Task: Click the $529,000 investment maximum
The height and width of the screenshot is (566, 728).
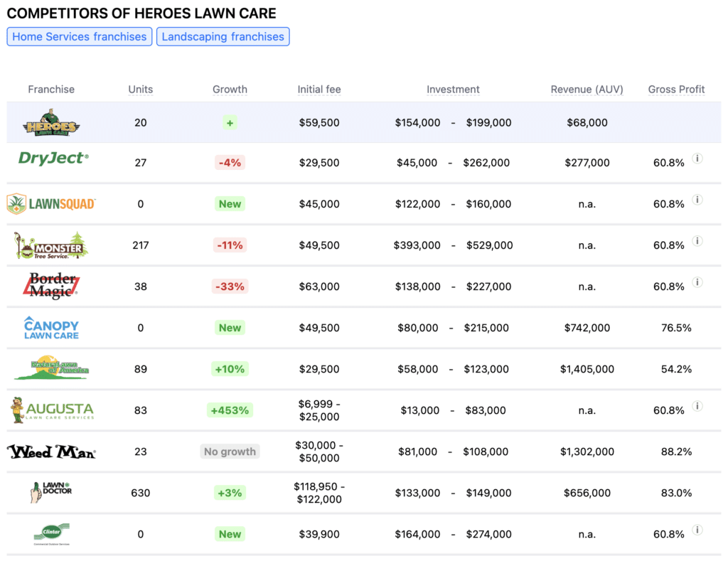Action: point(489,245)
